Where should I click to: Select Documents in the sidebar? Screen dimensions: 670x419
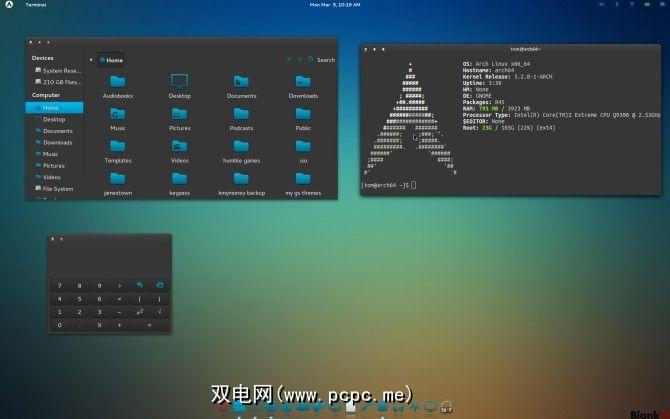tap(54, 131)
